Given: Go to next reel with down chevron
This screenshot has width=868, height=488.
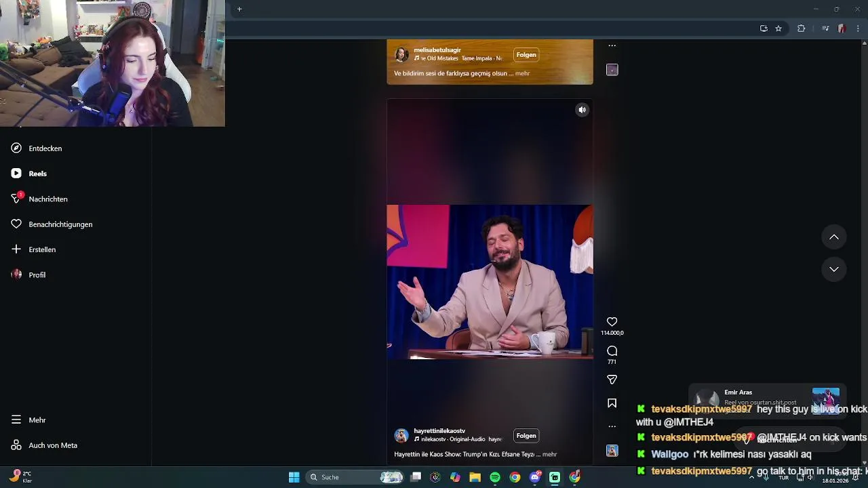Looking at the screenshot, I should pos(834,269).
